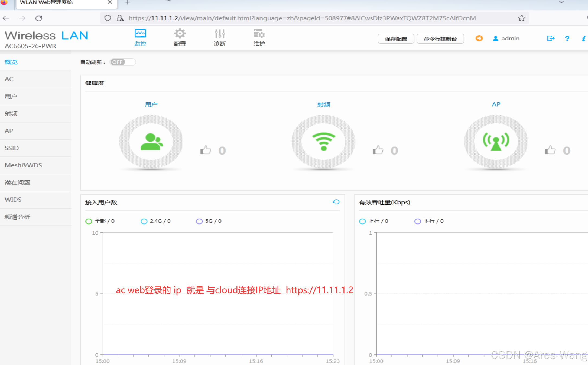Click the 命令行控制台 button
The height and width of the screenshot is (365, 588).
point(440,39)
